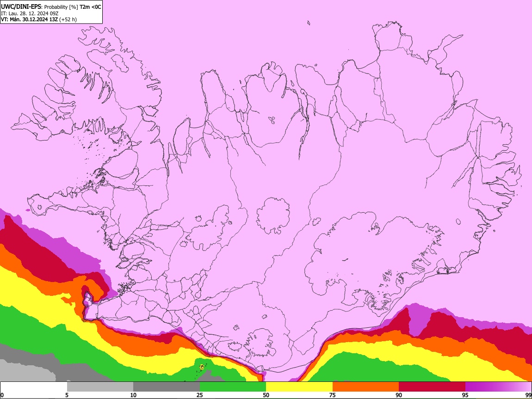Click the legend value '25'

point(200,395)
